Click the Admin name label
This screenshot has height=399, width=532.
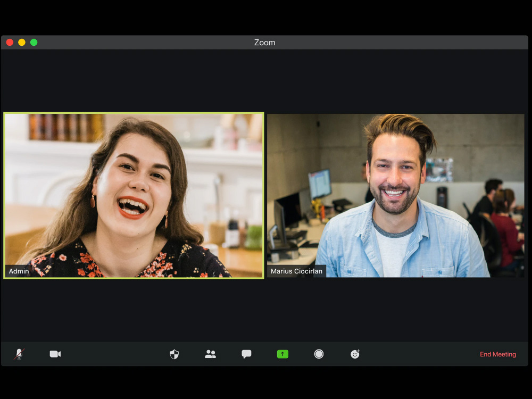point(19,271)
